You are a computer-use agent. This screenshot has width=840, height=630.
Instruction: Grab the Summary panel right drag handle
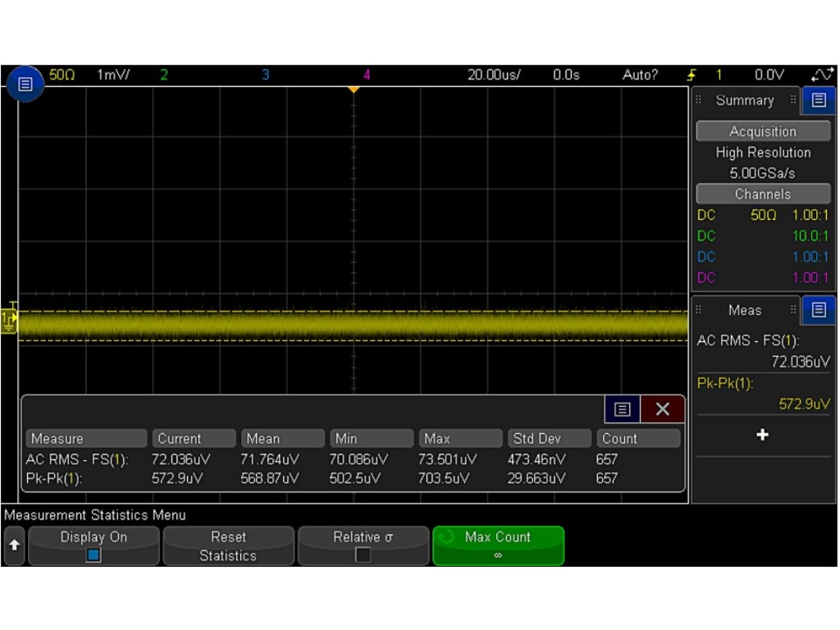click(x=793, y=99)
